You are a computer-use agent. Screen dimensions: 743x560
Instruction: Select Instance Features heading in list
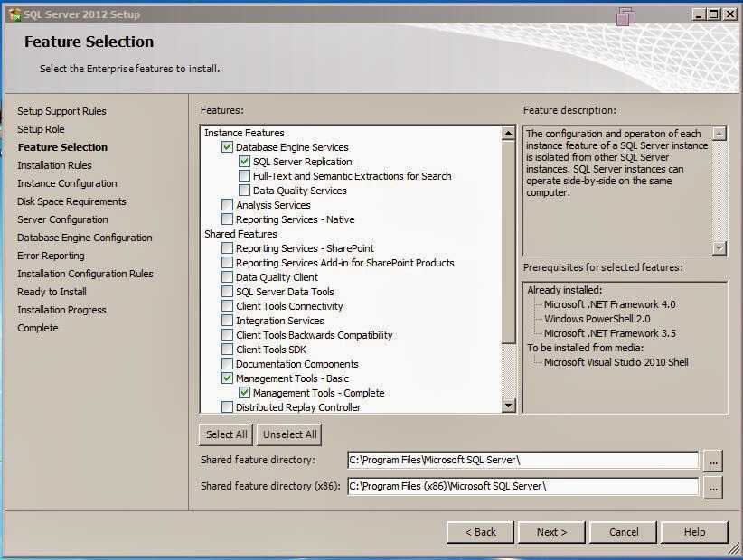pos(244,133)
